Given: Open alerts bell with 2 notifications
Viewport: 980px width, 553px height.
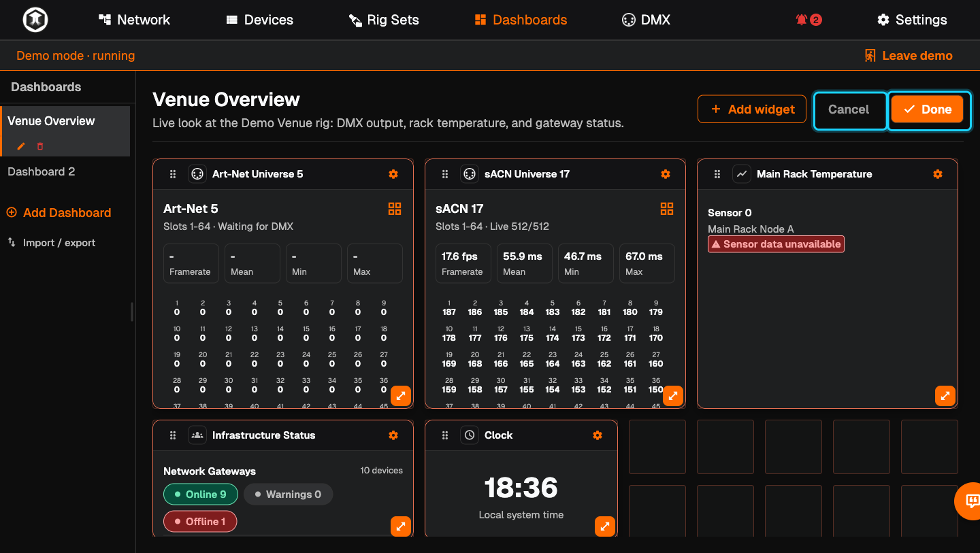Looking at the screenshot, I should 808,20.
